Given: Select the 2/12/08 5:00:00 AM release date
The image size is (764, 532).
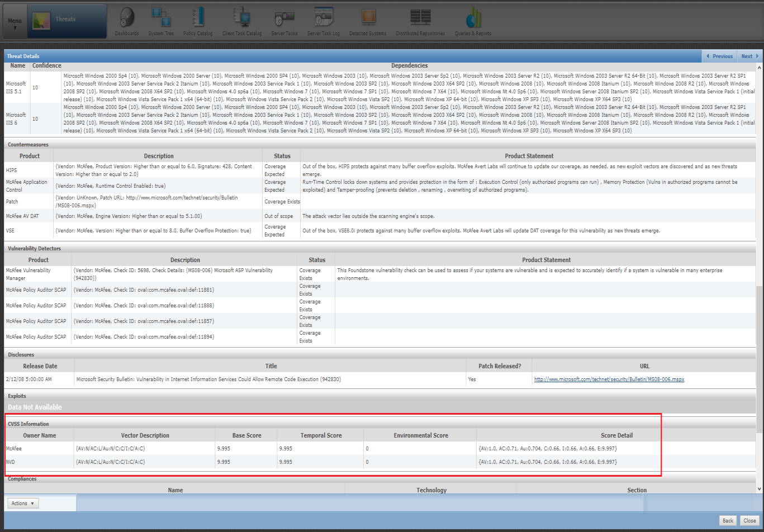Looking at the screenshot, I should 29,379.
